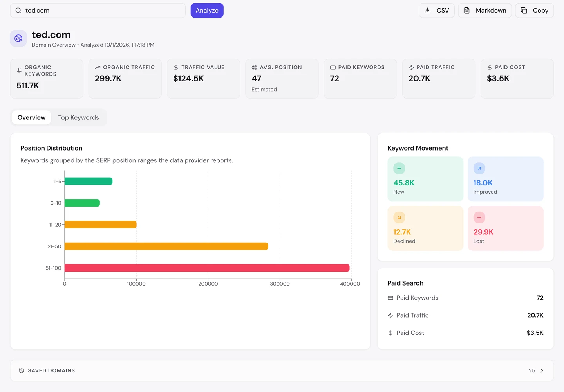Export data with the CSV button
The width and height of the screenshot is (564, 392).
coord(437,11)
